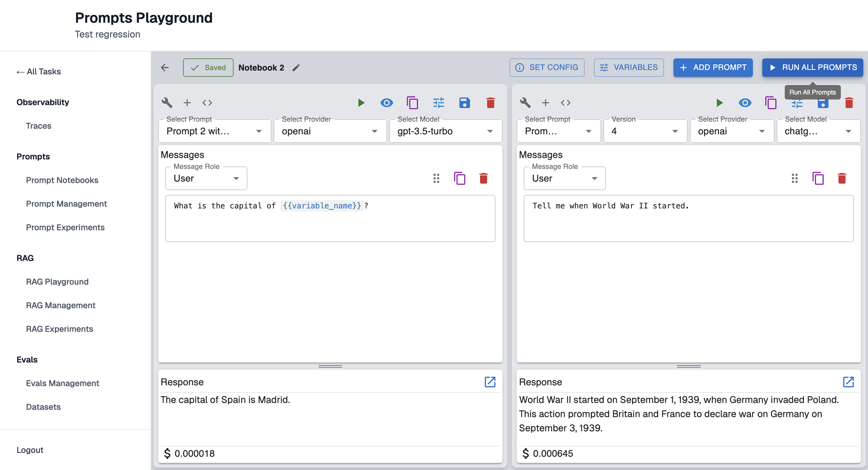Click the Run All Prompts button

point(812,67)
